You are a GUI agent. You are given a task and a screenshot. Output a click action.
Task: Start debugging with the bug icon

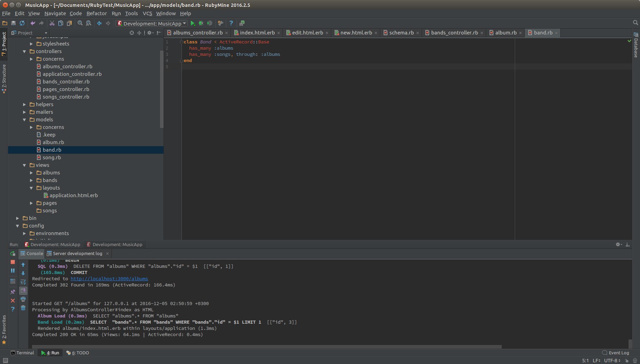(201, 23)
